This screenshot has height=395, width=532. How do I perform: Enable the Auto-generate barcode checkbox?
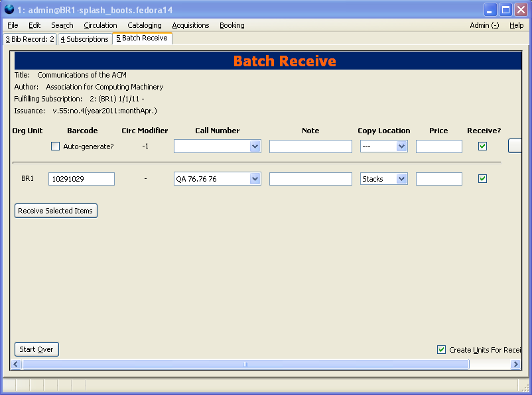click(56, 146)
